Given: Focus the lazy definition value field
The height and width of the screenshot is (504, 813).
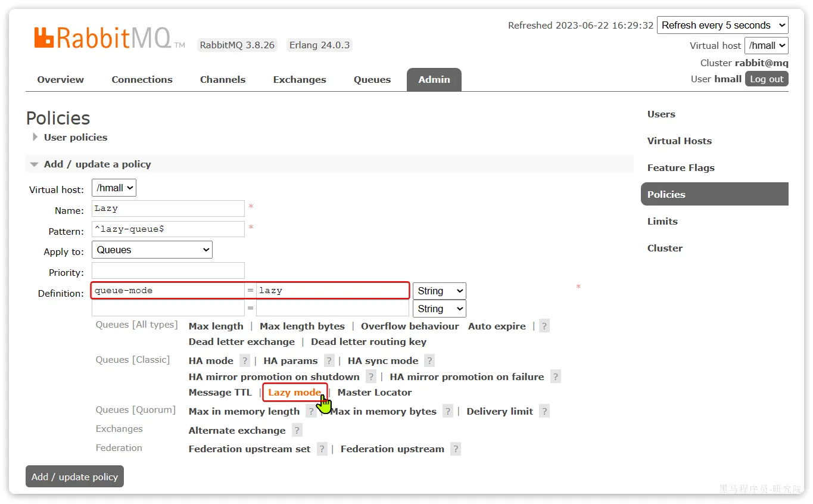Looking at the screenshot, I should [x=332, y=291].
